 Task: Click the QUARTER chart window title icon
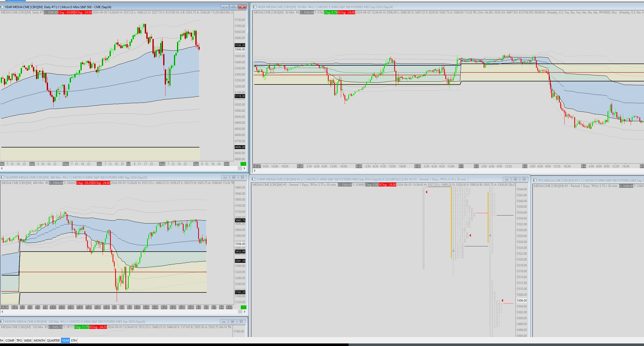click(x=2, y=177)
